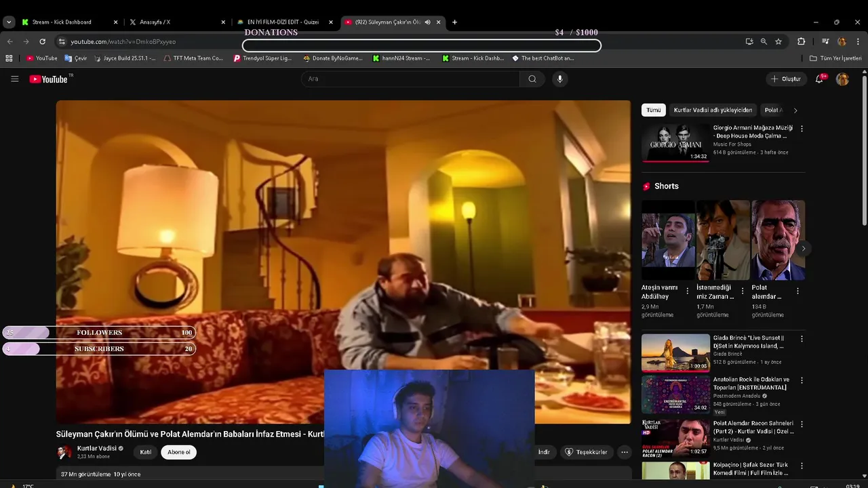Open The best ChatBot bookmark

543,58
